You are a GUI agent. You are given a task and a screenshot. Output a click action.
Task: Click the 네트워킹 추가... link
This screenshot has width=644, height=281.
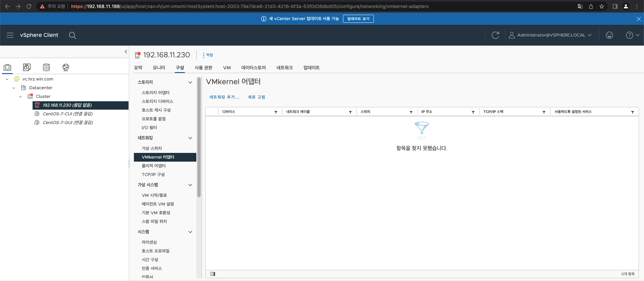(224, 97)
